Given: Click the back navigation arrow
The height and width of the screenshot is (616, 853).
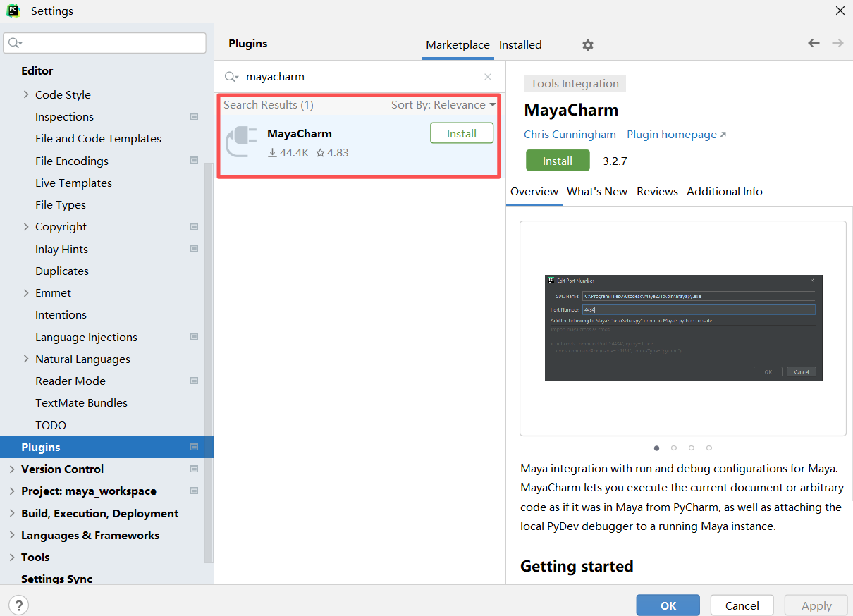Looking at the screenshot, I should pyautogui.click(x=814, y=43).
